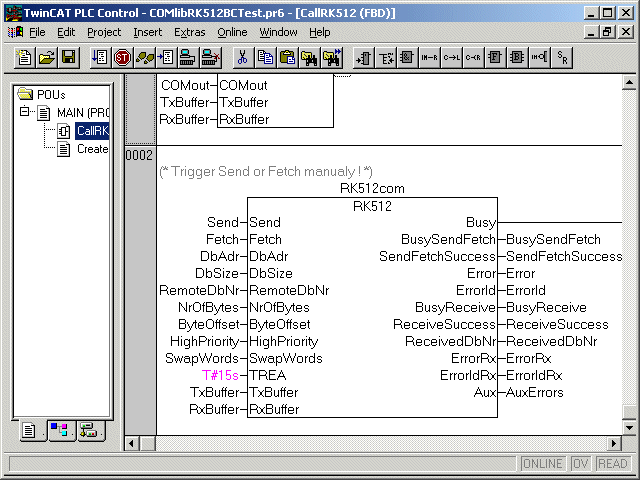Insert a Box with the & icon
This screenshot has width=640, height=480.
tap(407, 58)
